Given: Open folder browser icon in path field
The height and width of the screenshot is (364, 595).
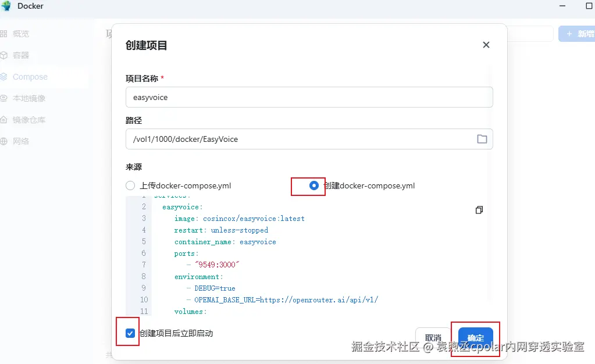Looking at the screenshot, I should pyautogui.click(x=482, y=139).
